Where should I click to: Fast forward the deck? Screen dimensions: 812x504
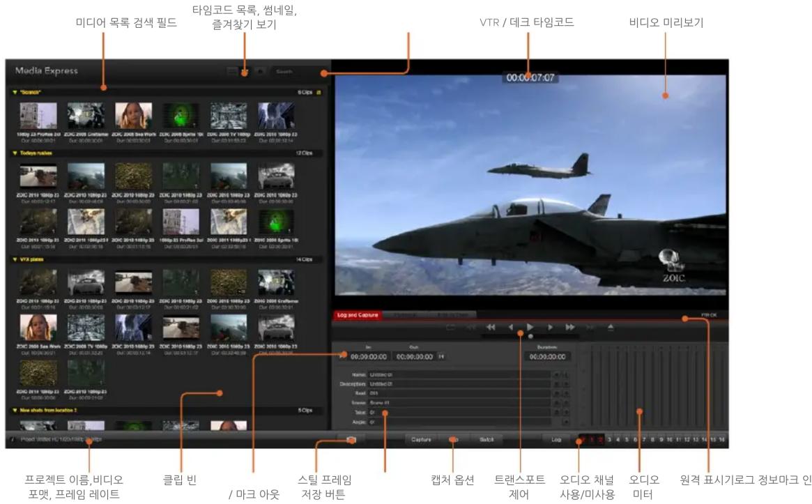tap(570, 328)
